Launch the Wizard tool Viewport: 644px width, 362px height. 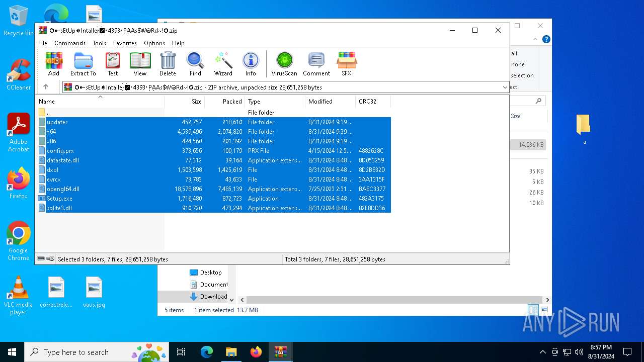[x=223, y=64]
